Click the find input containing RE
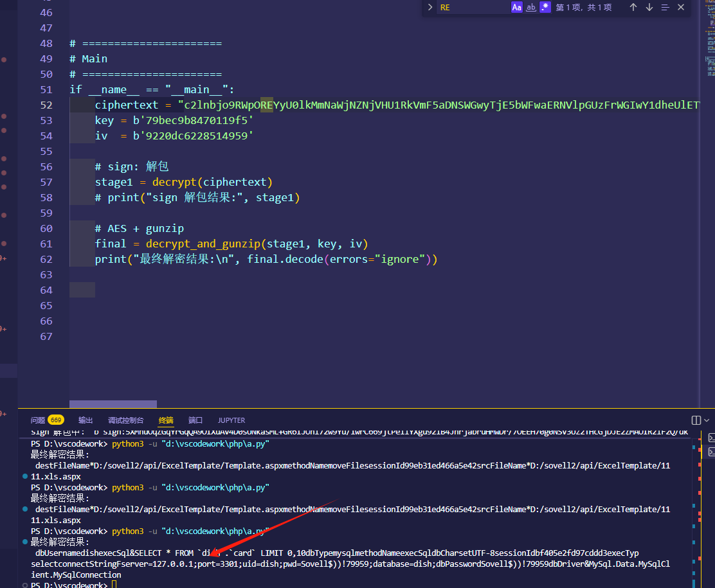Image resolution: width=715 pixels, height=588 pixels. (473, 7)
